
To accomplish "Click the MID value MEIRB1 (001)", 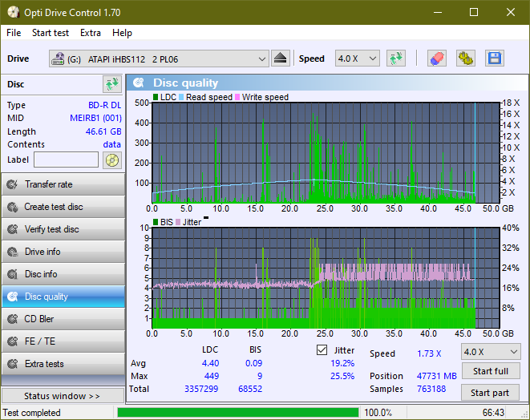I will click(x=95, y=118).
